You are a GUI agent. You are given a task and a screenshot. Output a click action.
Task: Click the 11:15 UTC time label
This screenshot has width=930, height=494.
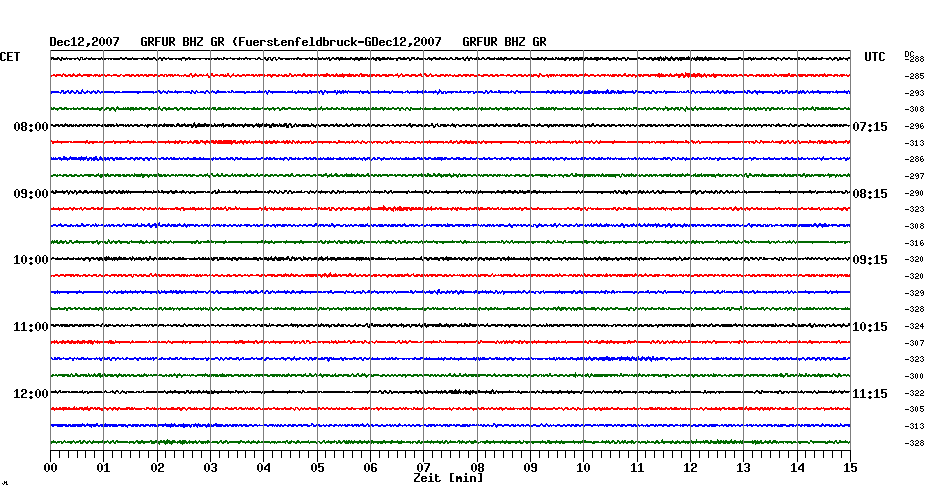(870, 394)
